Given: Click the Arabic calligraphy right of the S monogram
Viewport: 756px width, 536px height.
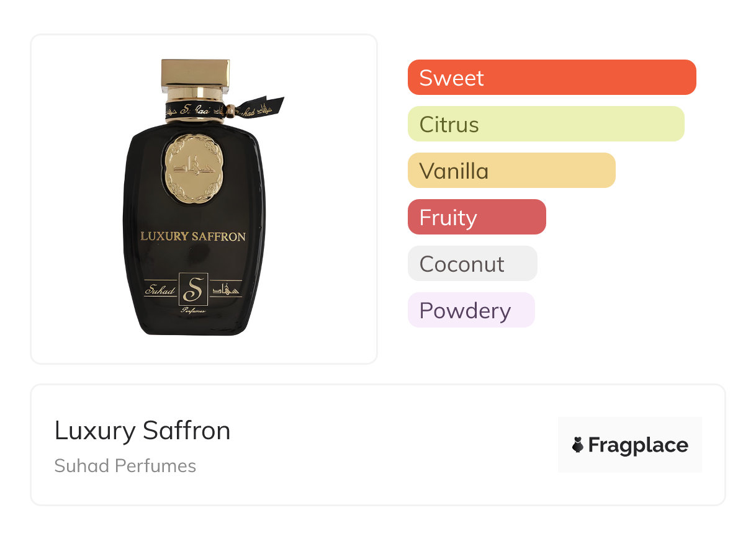Looking at the screenshot, I should [x=226, y=288].
